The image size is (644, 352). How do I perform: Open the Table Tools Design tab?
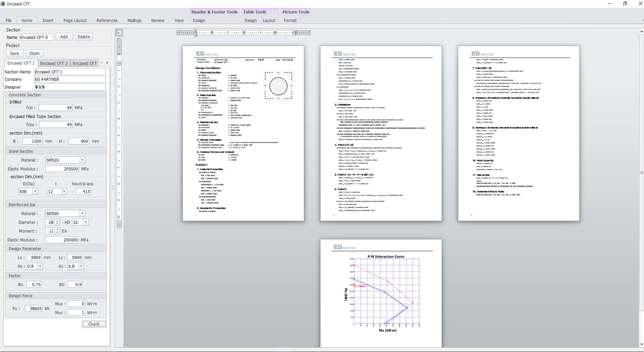[250, 20]
